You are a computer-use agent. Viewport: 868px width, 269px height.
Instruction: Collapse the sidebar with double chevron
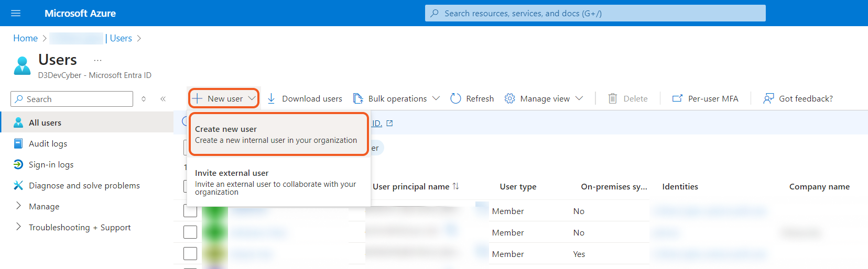163,99
